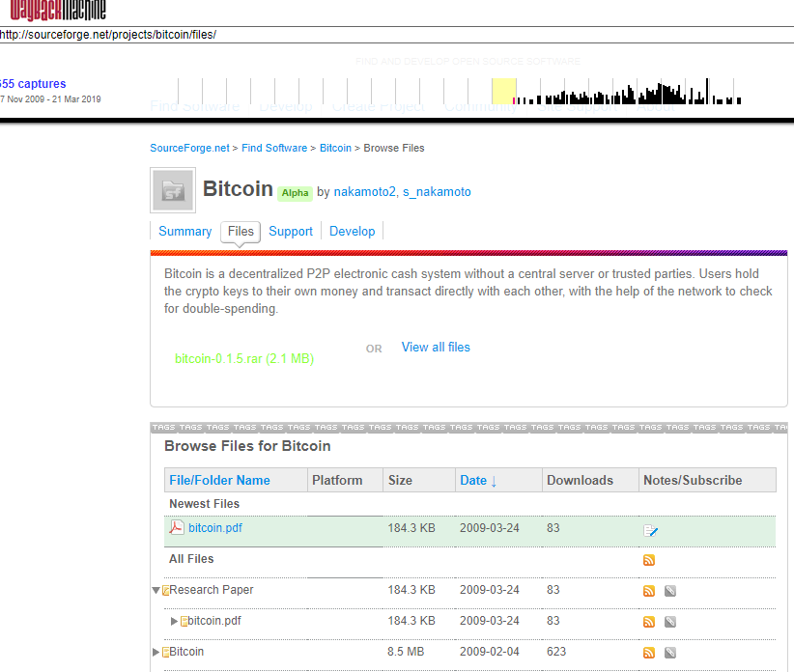This screenshot has width=794, height=672.
Task: Click the folder icon beside Research Paper
Action: click(x=165, y=591)
